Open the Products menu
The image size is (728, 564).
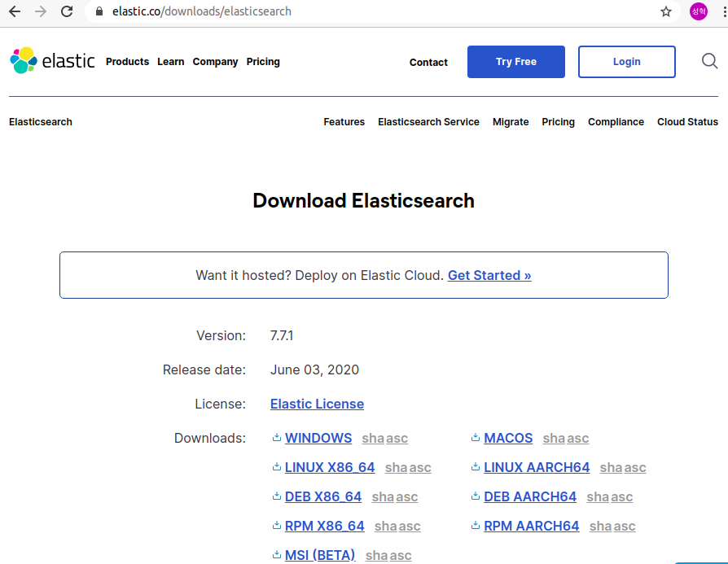pos(127,62)
